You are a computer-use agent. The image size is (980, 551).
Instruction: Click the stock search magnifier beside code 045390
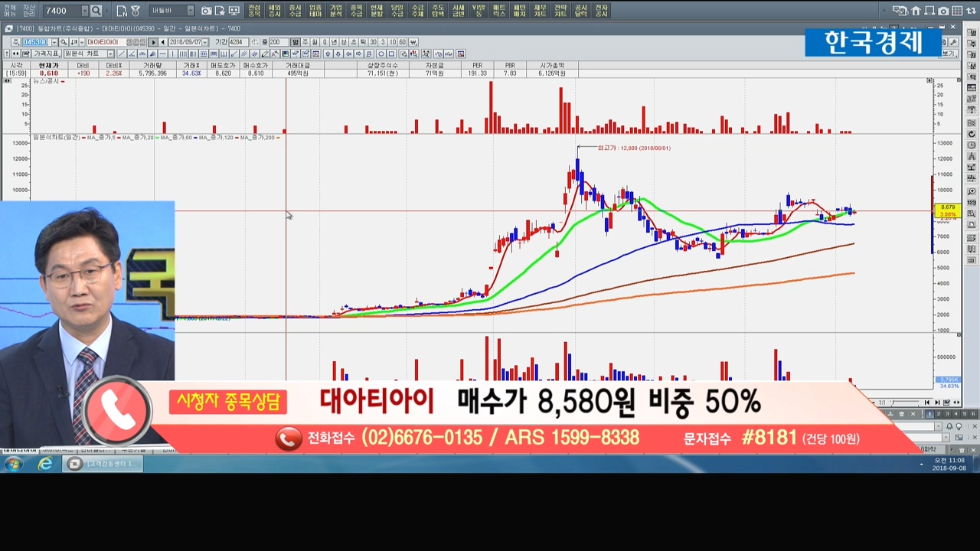click(x=64, y=42)
